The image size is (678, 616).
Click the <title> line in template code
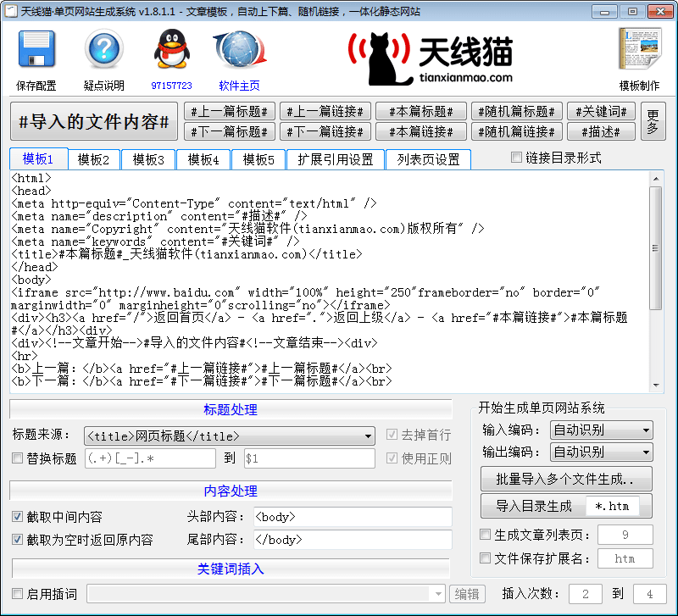[x=186, y=254]
